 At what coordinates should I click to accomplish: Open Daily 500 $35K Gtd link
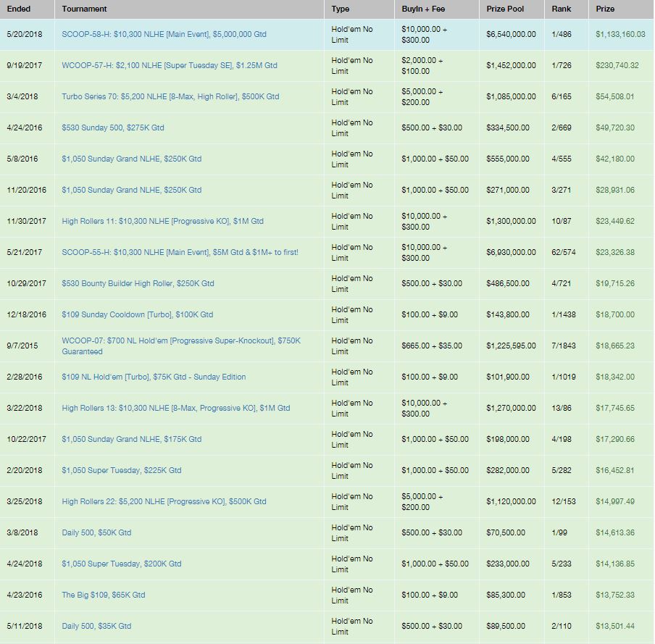[x=96, y=626]
